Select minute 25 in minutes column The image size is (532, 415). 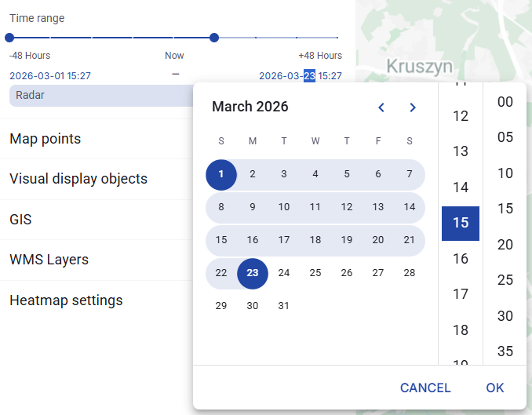(505, 280)
